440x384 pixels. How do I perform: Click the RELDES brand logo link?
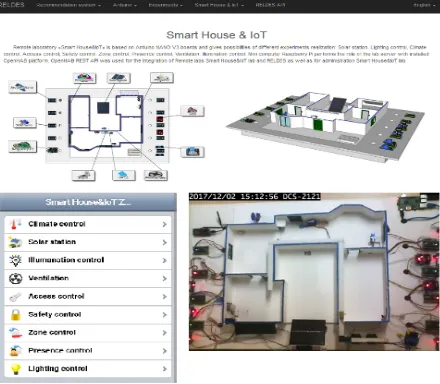[12, 5]
